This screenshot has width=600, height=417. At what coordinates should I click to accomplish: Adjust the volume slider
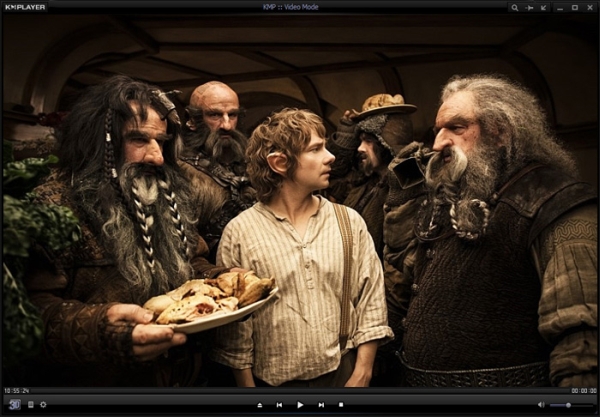click(x=570, y=405)
